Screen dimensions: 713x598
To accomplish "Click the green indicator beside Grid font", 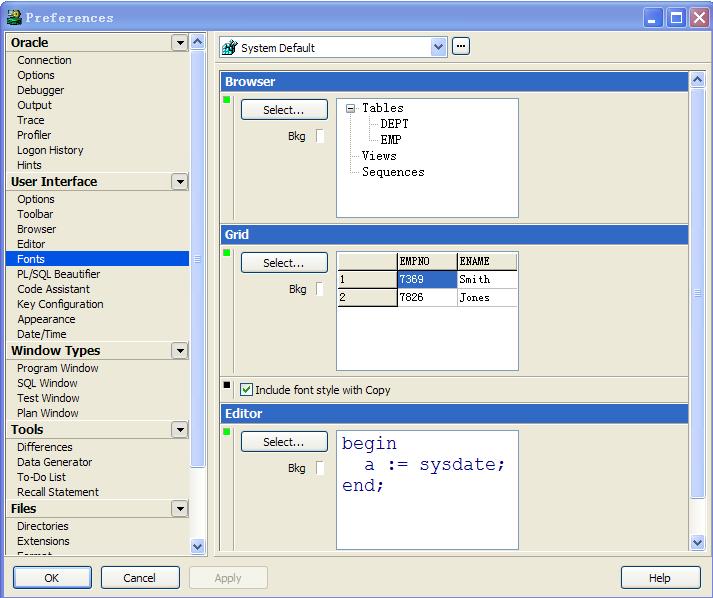I will 227,253.
